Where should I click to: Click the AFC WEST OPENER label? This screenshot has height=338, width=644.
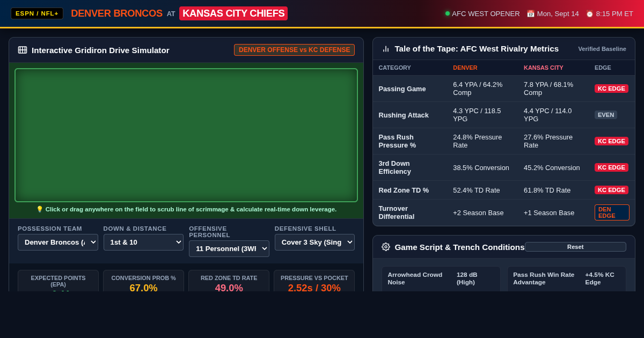pyautogui.click(x=486, y=13)
